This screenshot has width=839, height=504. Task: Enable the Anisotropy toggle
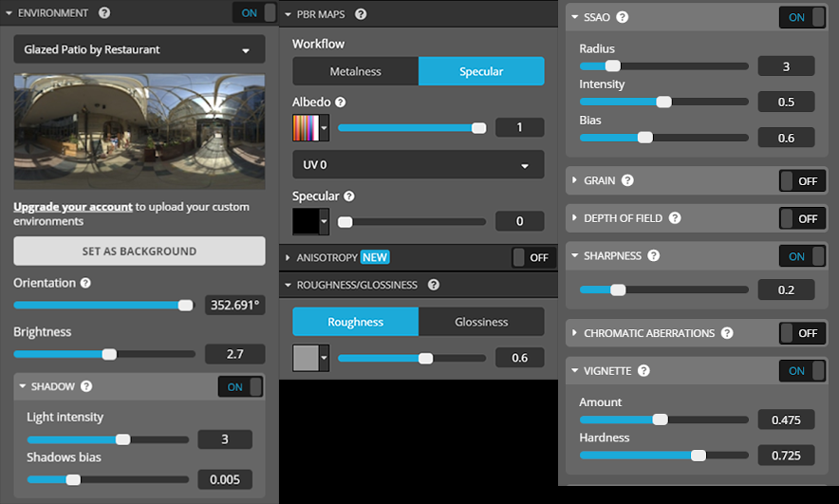pyautogui.click(x=531, y=257)
